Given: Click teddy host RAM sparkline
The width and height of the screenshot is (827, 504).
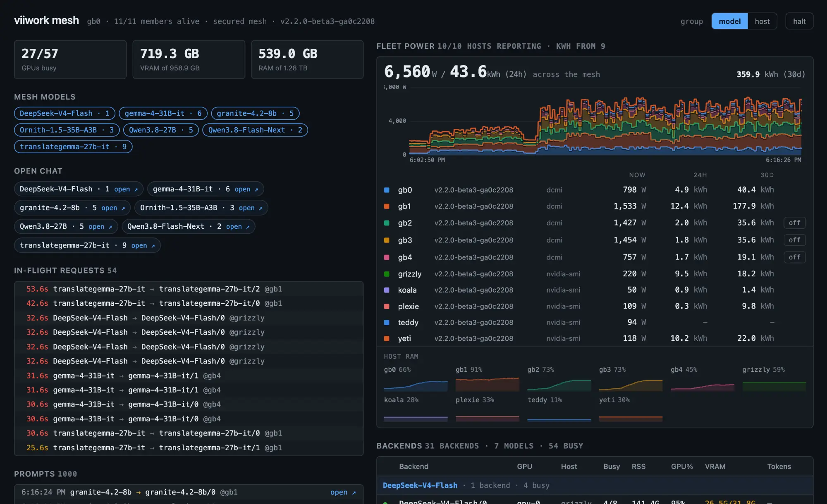Looking at the screenshot, I should tap(559, 415).
